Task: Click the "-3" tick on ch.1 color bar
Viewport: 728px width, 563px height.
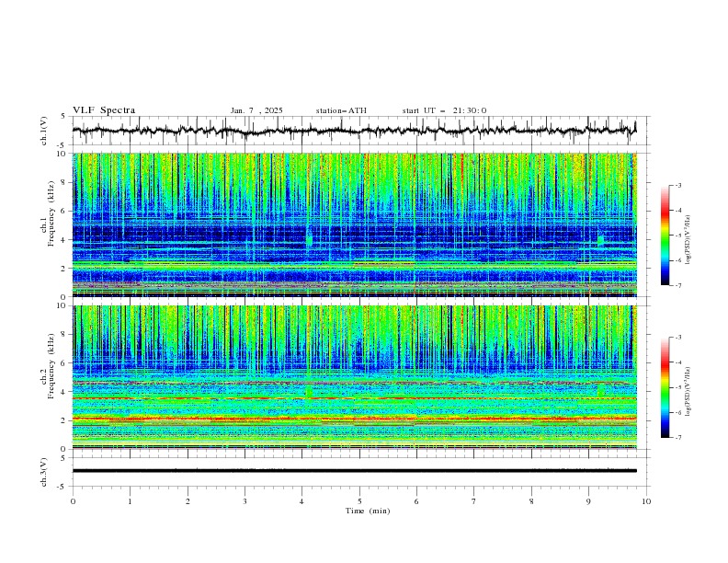Action: (x=678, y=185)
